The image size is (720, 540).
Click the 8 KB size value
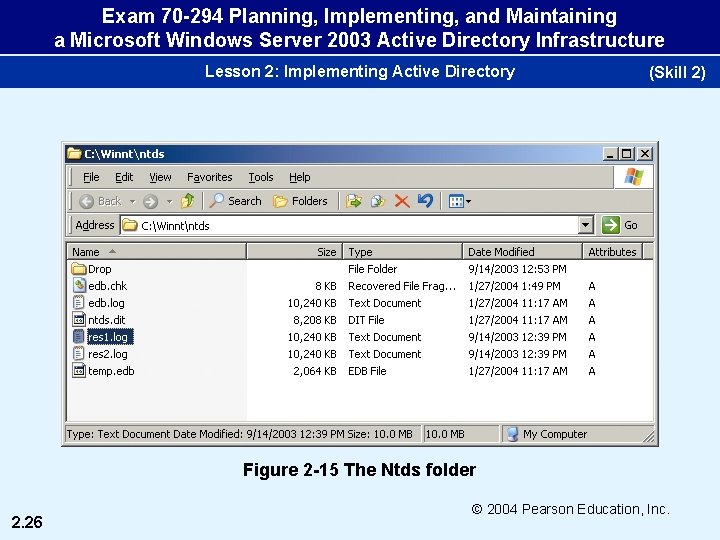click(x=326, y=286)
